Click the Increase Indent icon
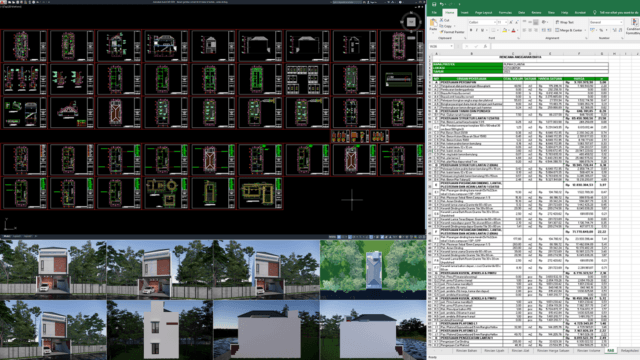Screen dimensions: 640x360 coord(550,30)
